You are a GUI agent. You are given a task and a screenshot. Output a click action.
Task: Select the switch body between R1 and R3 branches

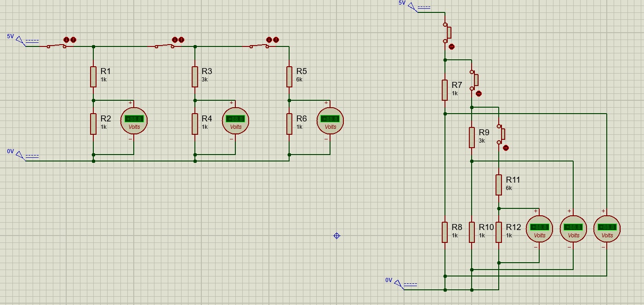coord(164,46)
